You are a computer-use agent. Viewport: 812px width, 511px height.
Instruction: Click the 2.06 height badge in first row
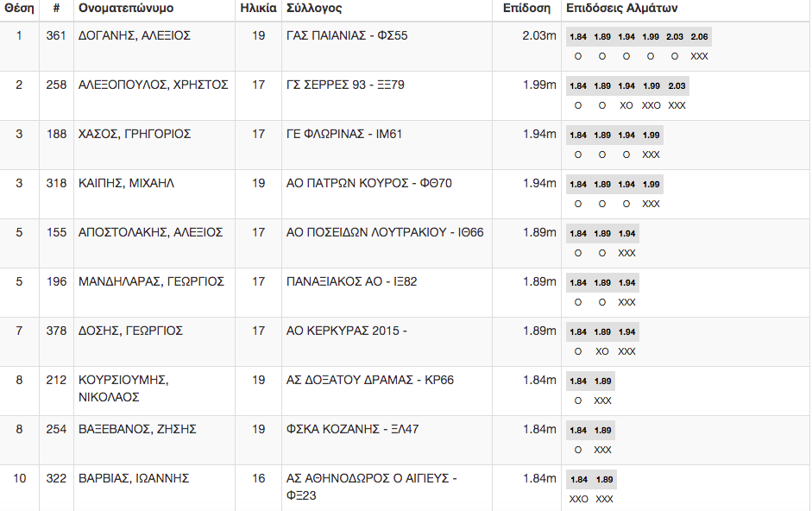pos(699,37)
